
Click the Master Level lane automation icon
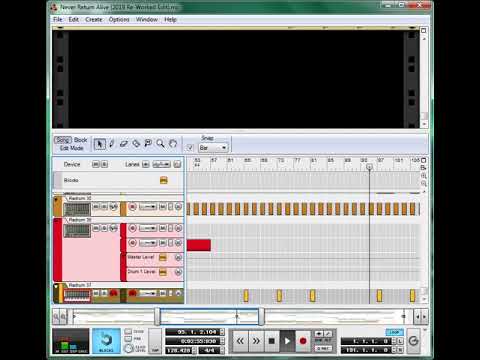[163, 258]
